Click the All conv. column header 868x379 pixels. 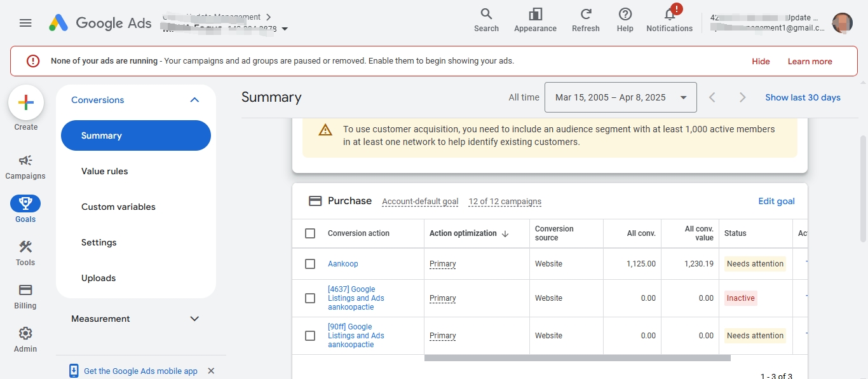pos(641,233)
